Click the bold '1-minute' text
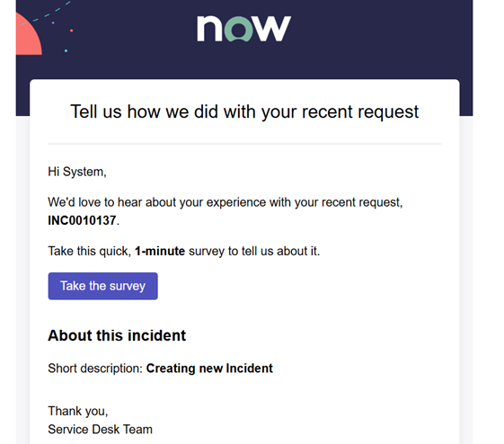Viewport: 504px width, 444px height. [x=160, y=251]
